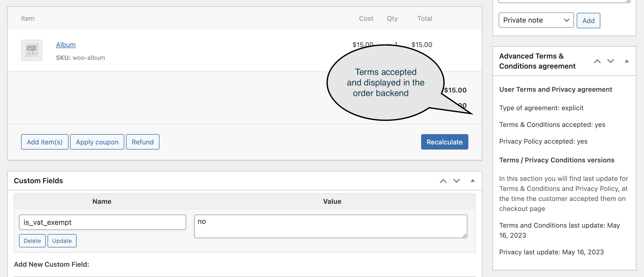Click 'Privacy Policy accepted: yes' text
The height and width of the screenshot is (277, 644).
543,141
